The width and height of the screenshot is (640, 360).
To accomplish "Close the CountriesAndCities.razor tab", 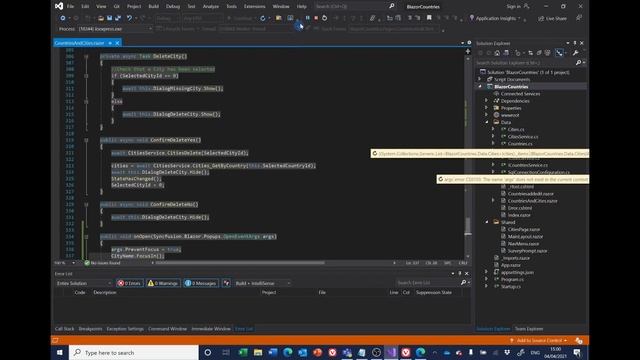I will 117,43.
